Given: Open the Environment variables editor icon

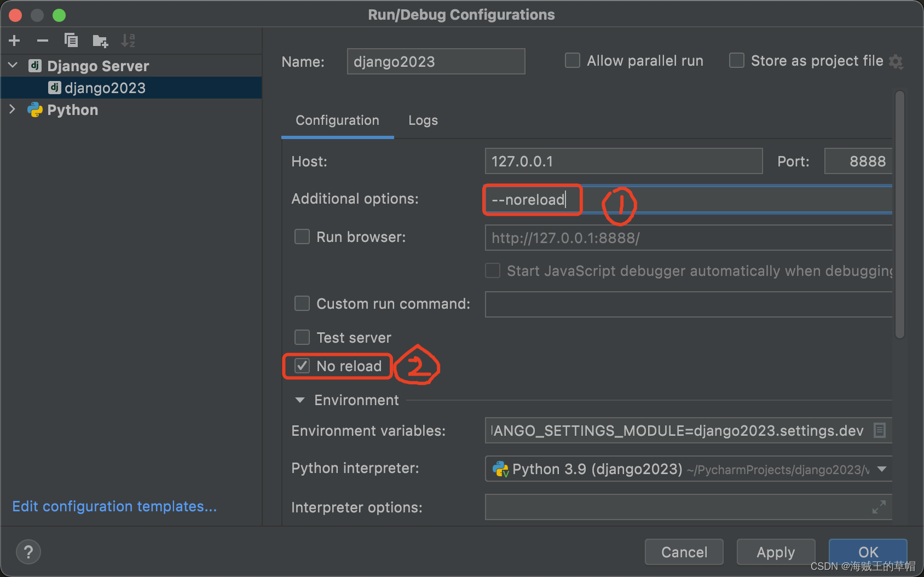Looking at the screenshot, I should pyautogui.click(x=880, y=430).
